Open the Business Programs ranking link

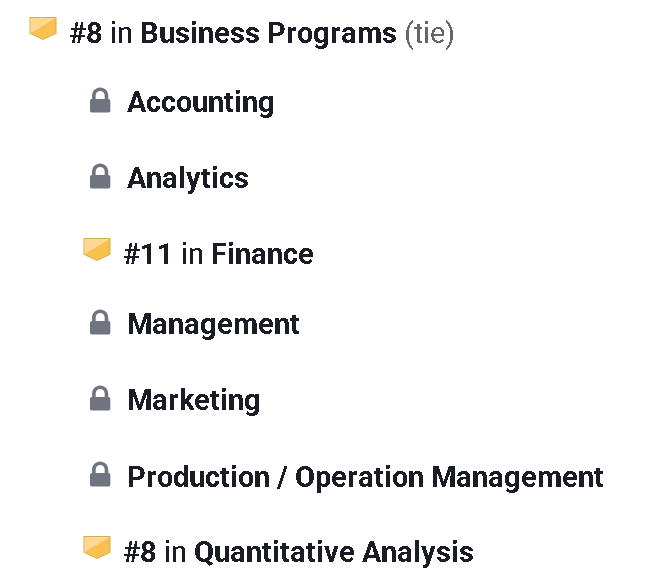coord(268,34)
